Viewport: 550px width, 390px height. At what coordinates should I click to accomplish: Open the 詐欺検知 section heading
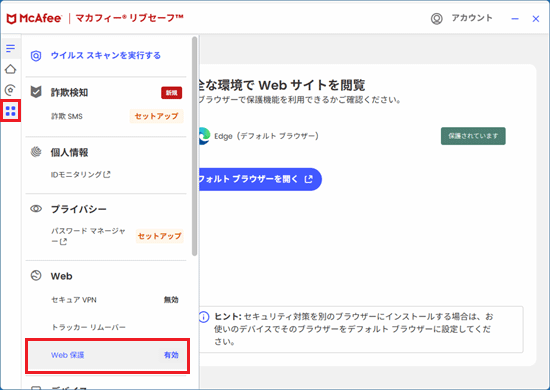coord(69,93)
